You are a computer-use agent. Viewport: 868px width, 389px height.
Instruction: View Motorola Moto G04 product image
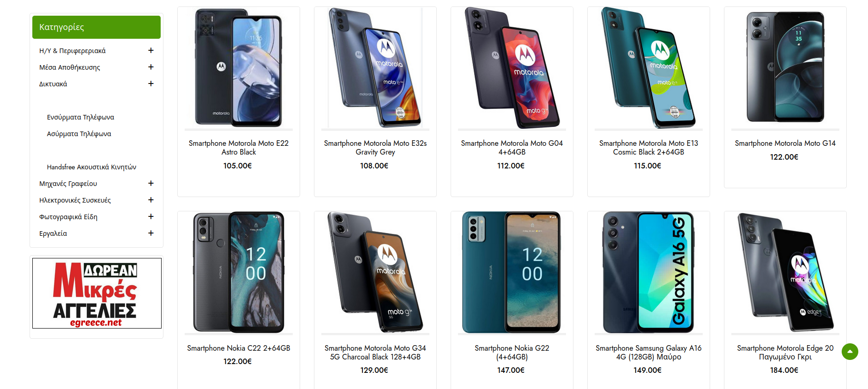pos(512,68)
